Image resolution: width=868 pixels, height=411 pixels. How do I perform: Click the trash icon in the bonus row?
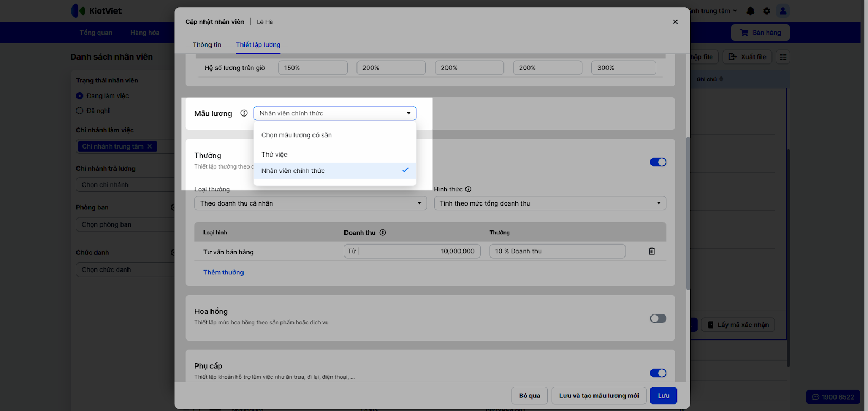coord(652,251)
